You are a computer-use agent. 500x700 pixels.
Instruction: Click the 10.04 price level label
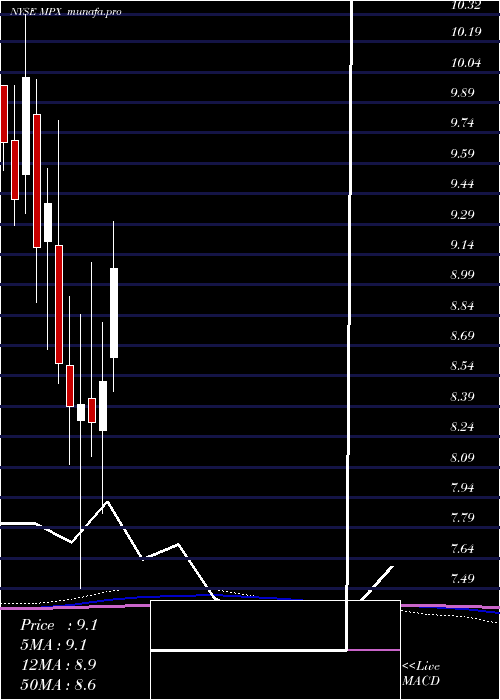click(467, 63)
